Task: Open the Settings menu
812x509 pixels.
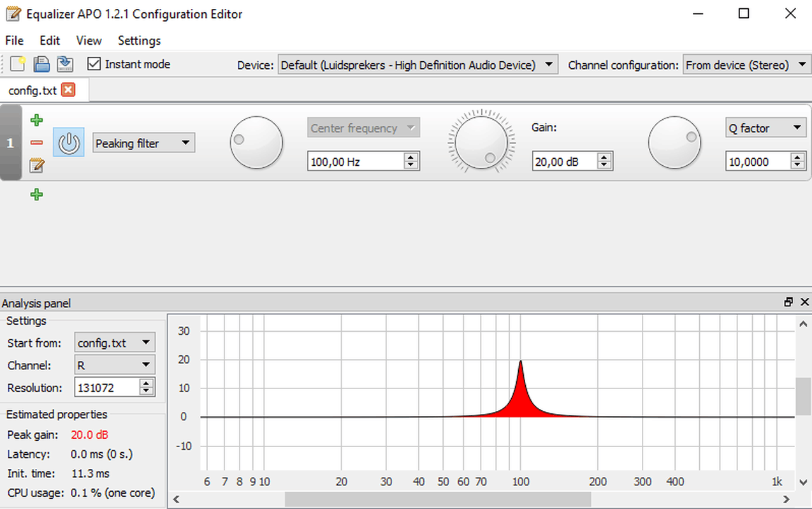Action: pos(139,40)
